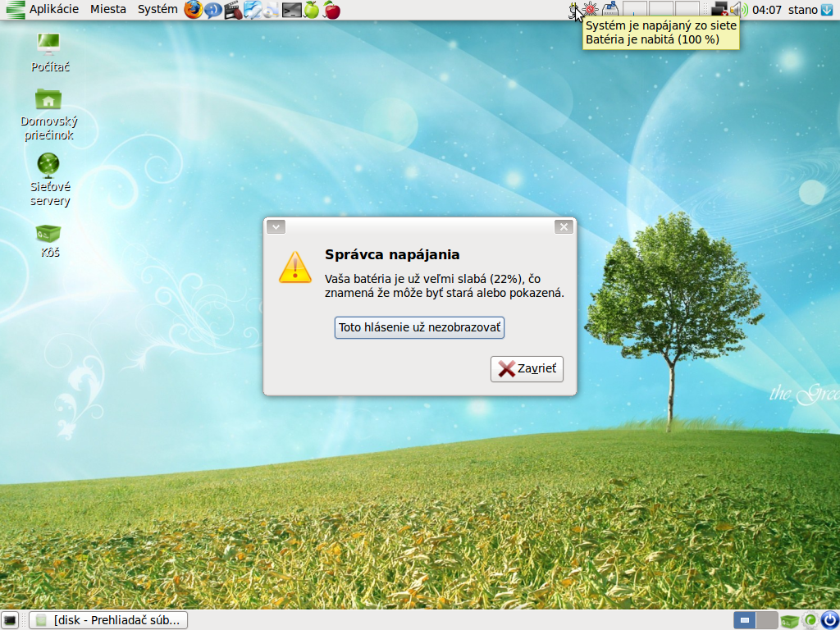840x630 pixels.
Task: Click the red apple launcher
Action: (x=331, y=10)
